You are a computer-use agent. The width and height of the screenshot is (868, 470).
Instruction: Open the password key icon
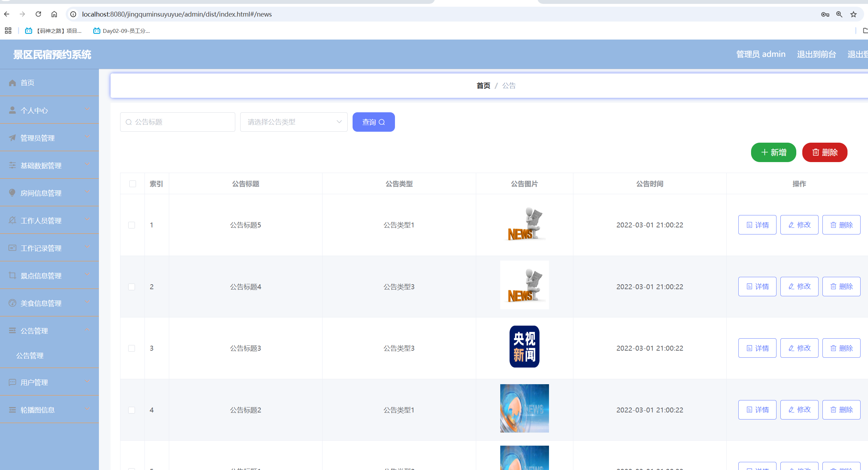pos(825,14)
